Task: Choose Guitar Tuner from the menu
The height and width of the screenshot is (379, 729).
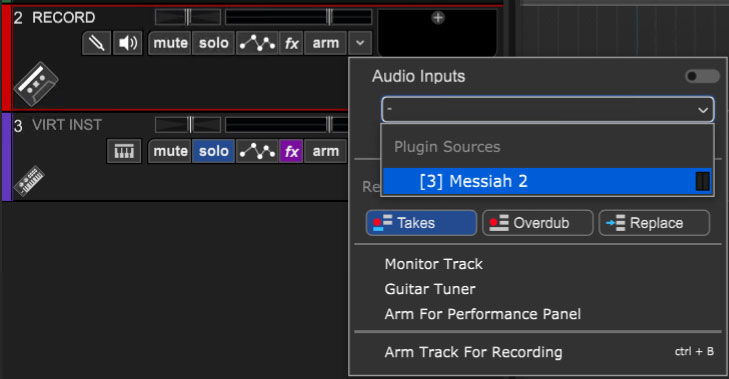Action: tap(430, 289)
